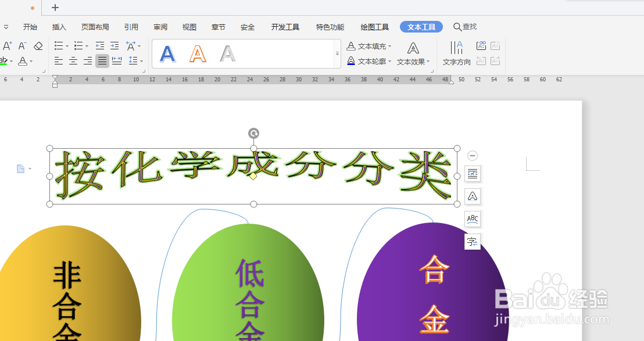Toggle center paragraph alignment
Image resolution: width=644 pixels, height=341 pixels.
coord(73,61)
